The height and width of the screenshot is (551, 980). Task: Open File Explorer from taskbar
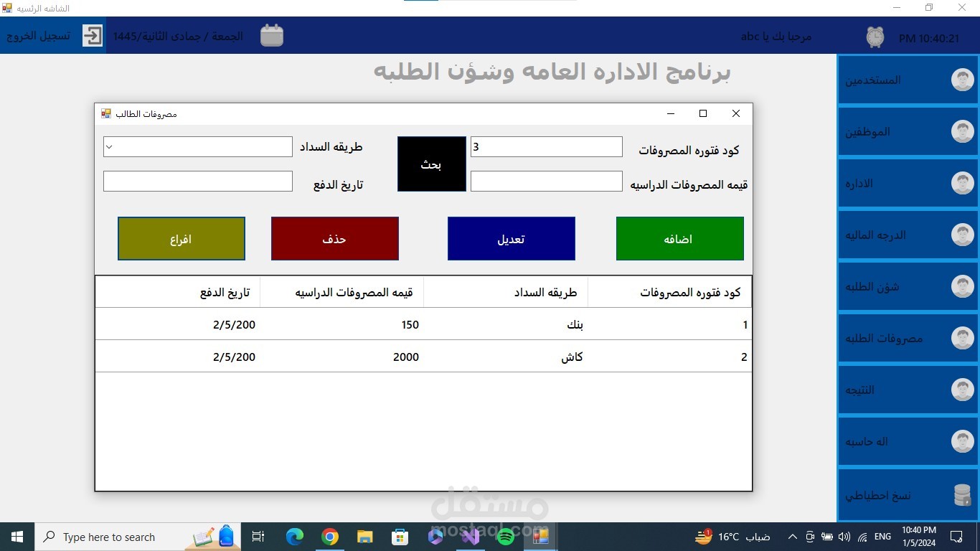[x=365, y=537]
